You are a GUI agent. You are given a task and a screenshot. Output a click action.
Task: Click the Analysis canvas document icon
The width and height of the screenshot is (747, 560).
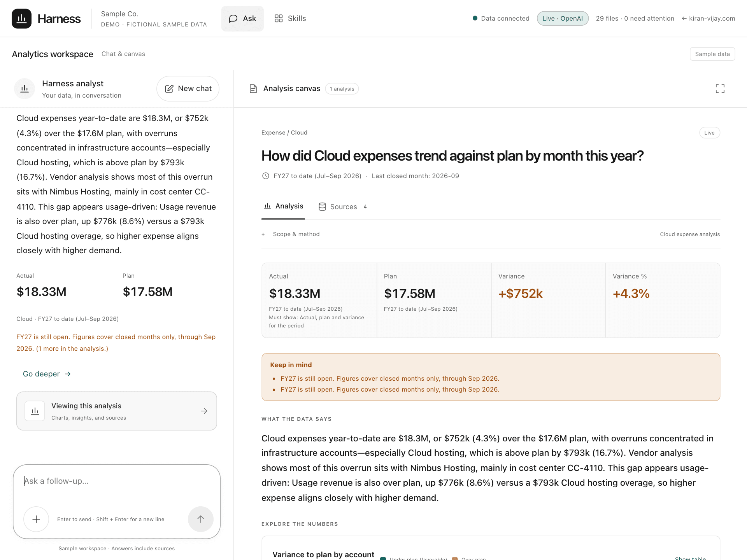(x=253, y=89)
